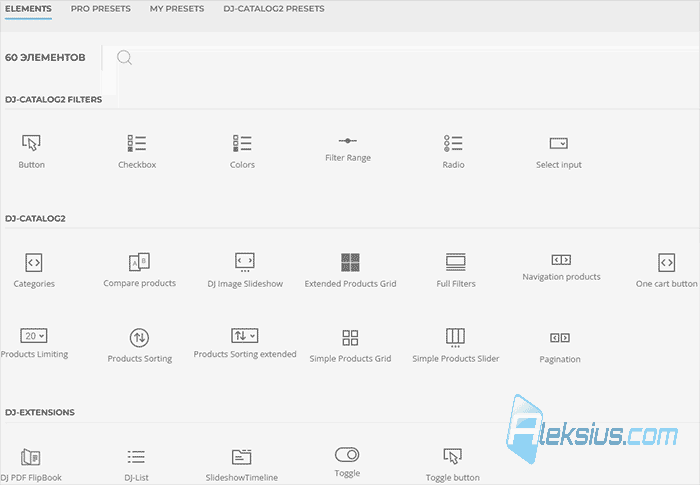Image resolution: width=700 pixels, height=485 pixels.
Task: Select the Radio filter element
Action: (x=453, y=151)
